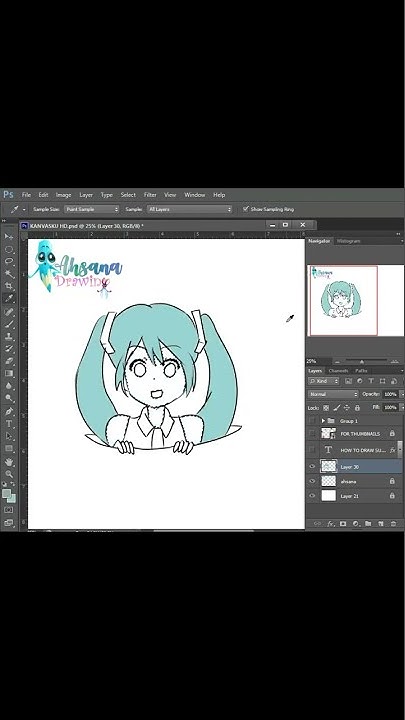This screenshot has height=720, width=405.
Task: Open the File menu
Action: coord(26,195)
